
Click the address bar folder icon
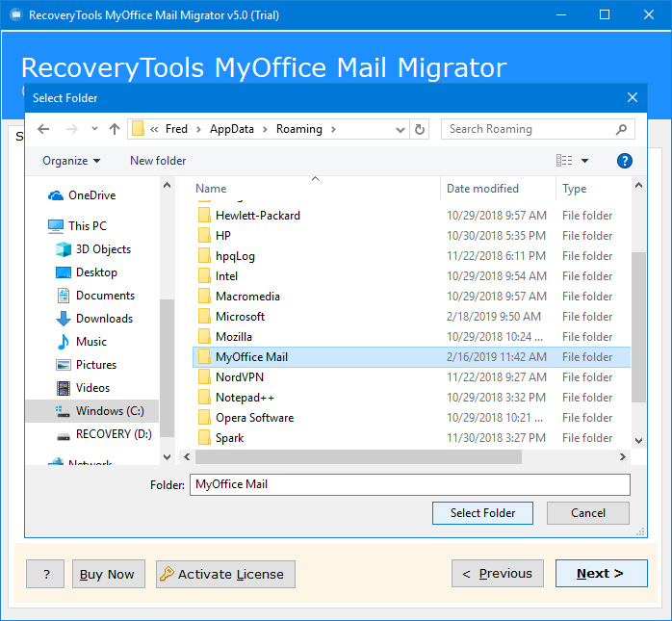(138, 129)
